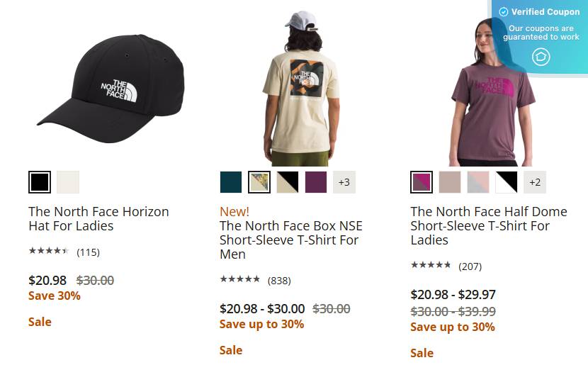Open the Box NSE Short-Sleeve T-Shirt link
588x365 pixels.
(x=291, y=240)
